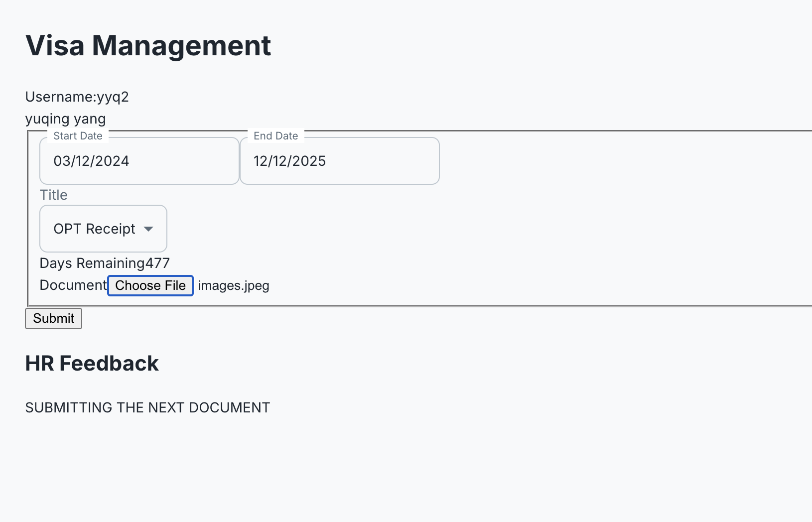Click the Start Date field
Viewport: 812px width, 522px height.
coord(139,160)
